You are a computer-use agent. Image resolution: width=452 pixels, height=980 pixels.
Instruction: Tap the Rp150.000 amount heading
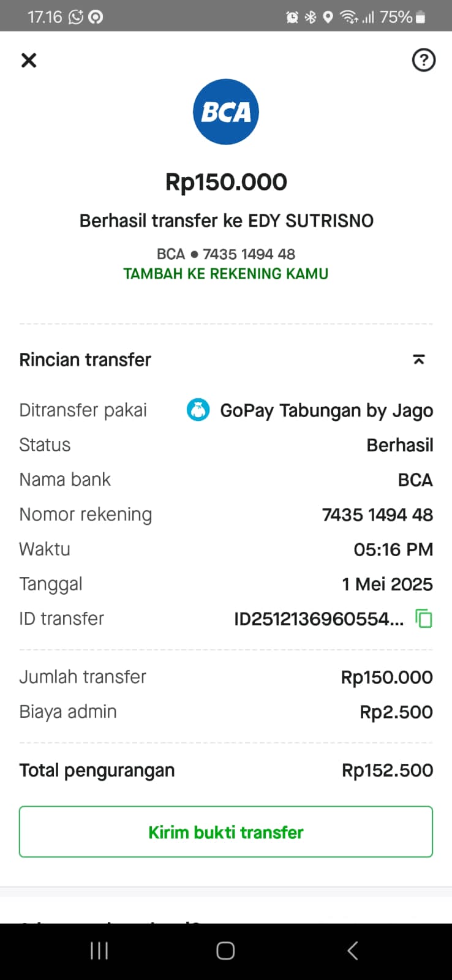point(226,182)
